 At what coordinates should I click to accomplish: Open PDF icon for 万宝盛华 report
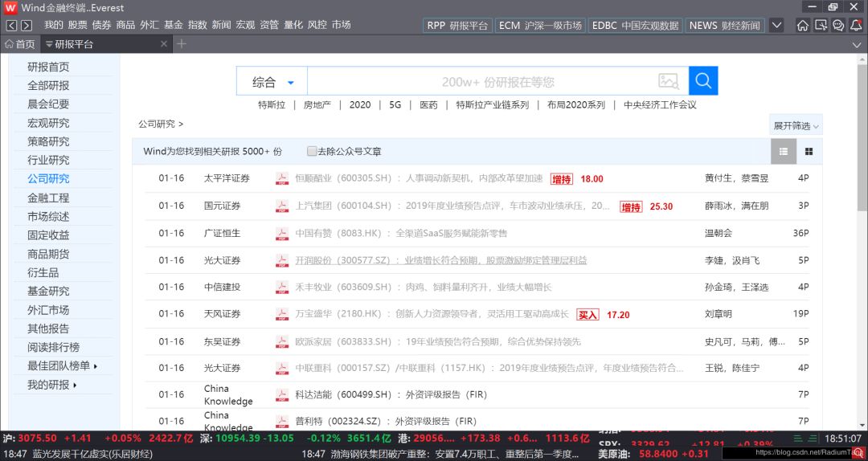coord(282,314)
